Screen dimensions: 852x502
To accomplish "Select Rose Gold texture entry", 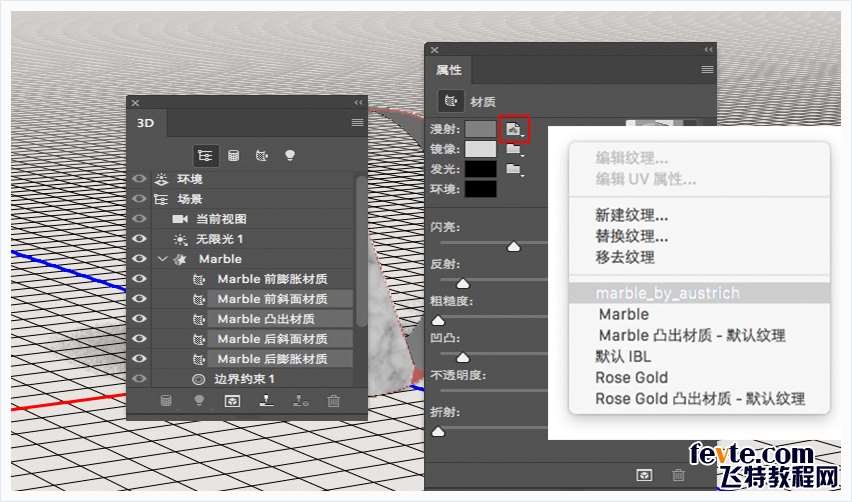I will (632, 378).
